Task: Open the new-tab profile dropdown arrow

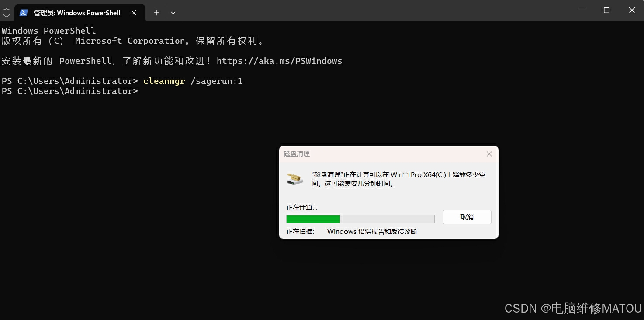Action: 173,13
